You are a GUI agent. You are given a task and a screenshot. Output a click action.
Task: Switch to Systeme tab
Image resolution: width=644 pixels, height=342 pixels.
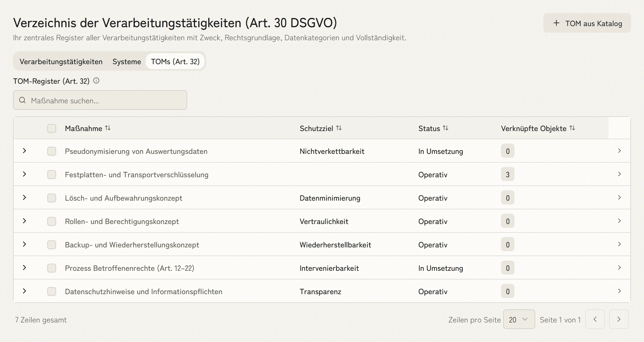click(127, 61)
